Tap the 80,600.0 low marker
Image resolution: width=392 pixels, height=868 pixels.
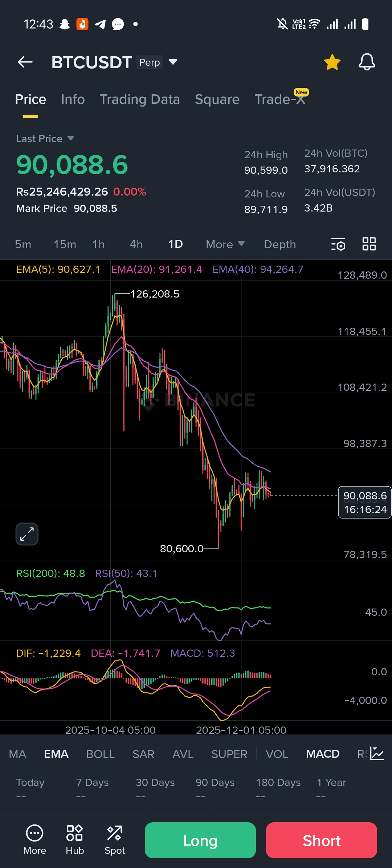tap(182, 549)
